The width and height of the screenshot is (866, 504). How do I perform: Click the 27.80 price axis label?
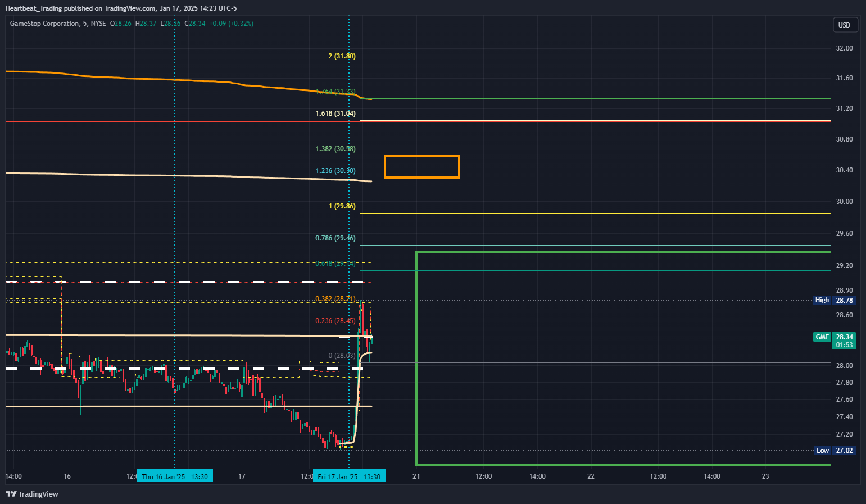click(x=844, y=383)
